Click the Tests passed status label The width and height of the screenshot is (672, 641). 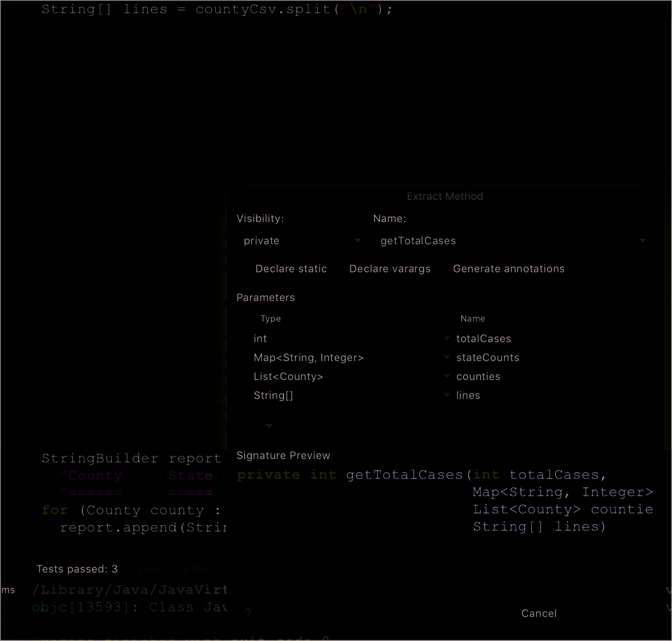point(77,569)
